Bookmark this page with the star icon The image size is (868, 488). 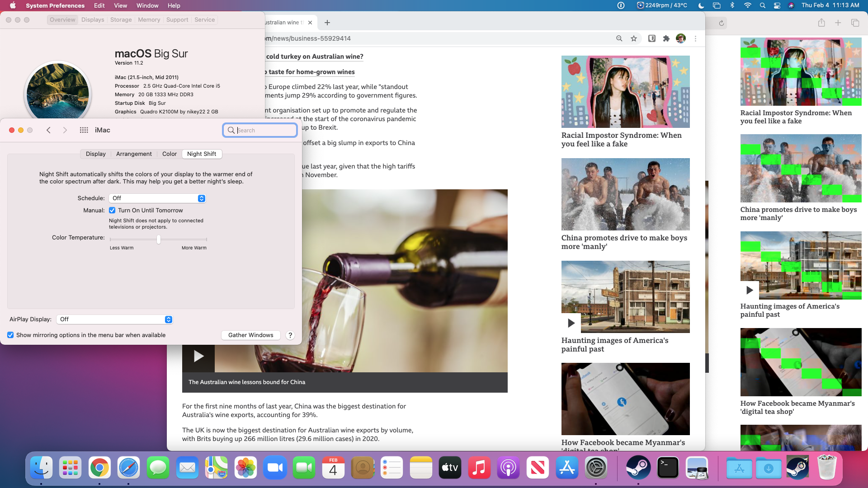point(634,38)
